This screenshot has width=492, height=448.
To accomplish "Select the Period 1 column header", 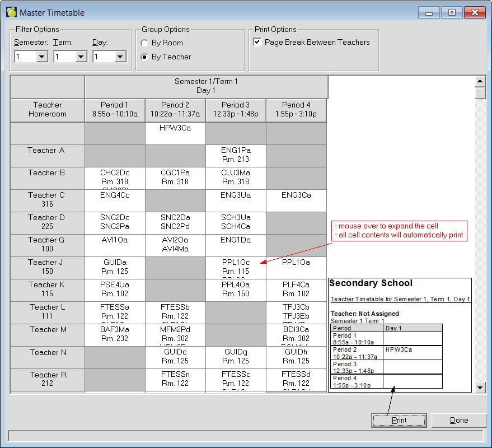I will [x=115, y=110].
